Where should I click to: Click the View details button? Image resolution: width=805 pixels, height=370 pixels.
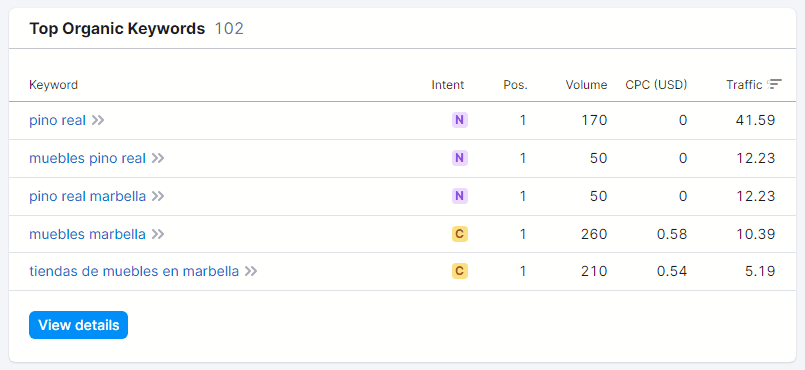(x=79, y=325)
